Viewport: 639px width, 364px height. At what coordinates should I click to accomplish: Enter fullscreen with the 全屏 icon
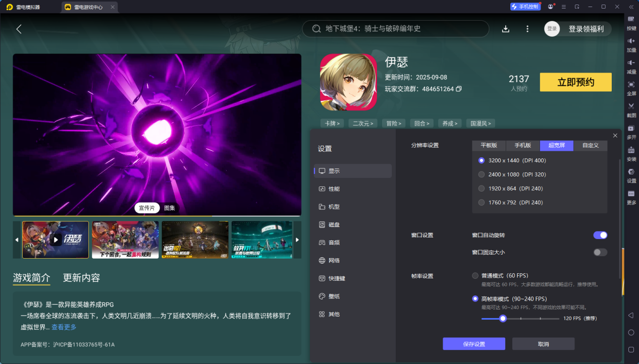coord(631,87)
